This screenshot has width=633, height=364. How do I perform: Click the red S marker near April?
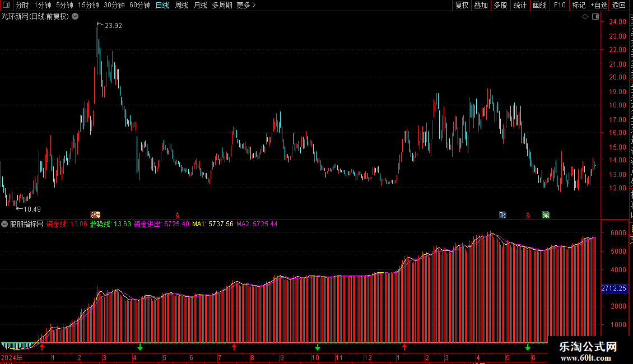tap(177, 216)
